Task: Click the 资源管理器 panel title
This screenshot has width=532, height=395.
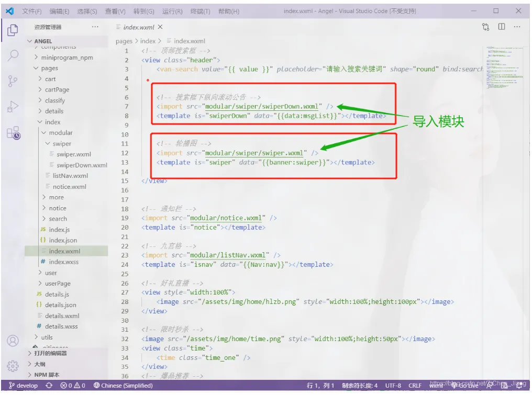Action: click(48, 27)
